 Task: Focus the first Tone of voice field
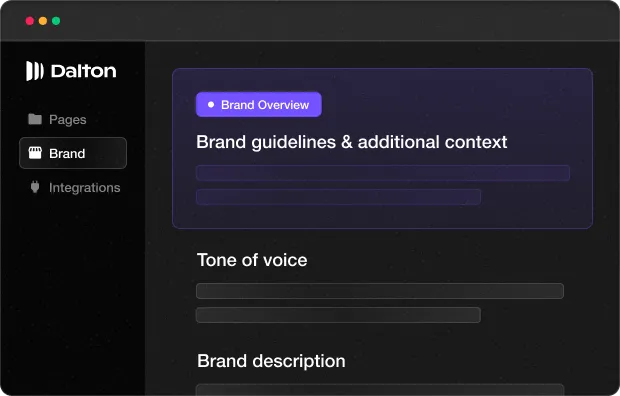coord(380,291)
